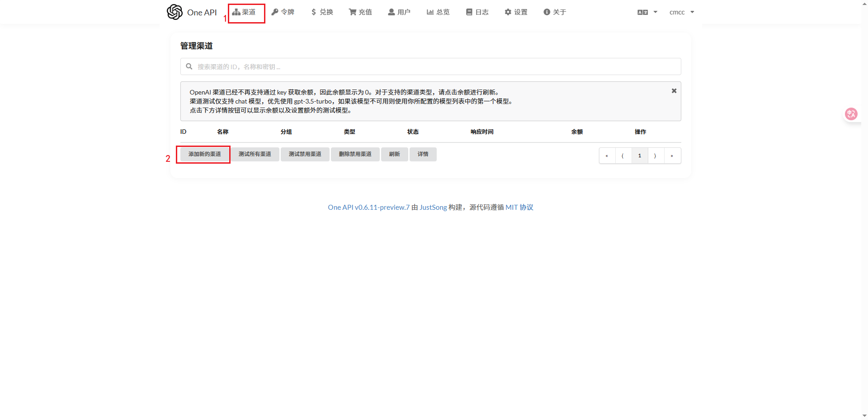The image size is (868, 420).
Task: Click 添加新的渠道 to add a channel
Action: click(204, 154)
